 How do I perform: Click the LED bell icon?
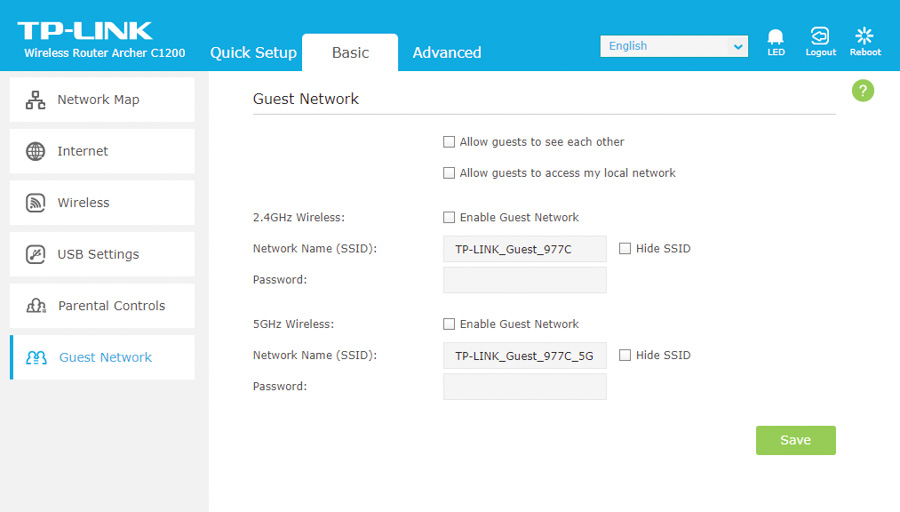[775, 37]
